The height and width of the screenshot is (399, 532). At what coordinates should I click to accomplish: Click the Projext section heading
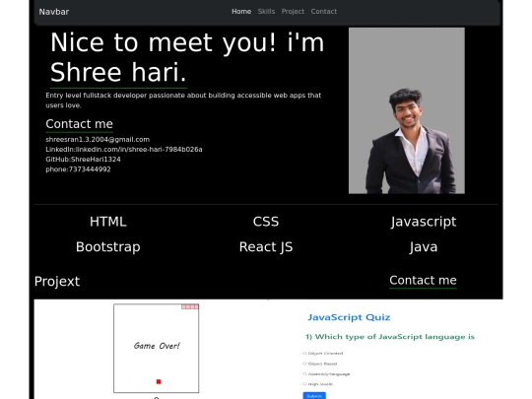click(57, 281)
